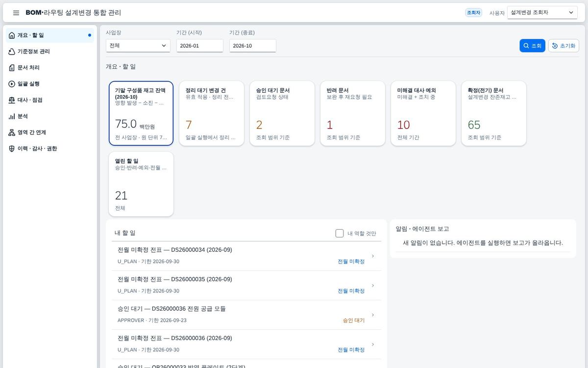Open 대사·점검 menu item
Screen dimensions: 588x368
(x=50, y=100)
